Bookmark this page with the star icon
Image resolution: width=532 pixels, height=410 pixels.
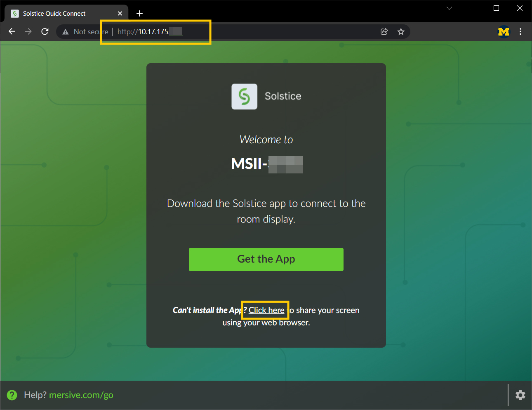400,31
